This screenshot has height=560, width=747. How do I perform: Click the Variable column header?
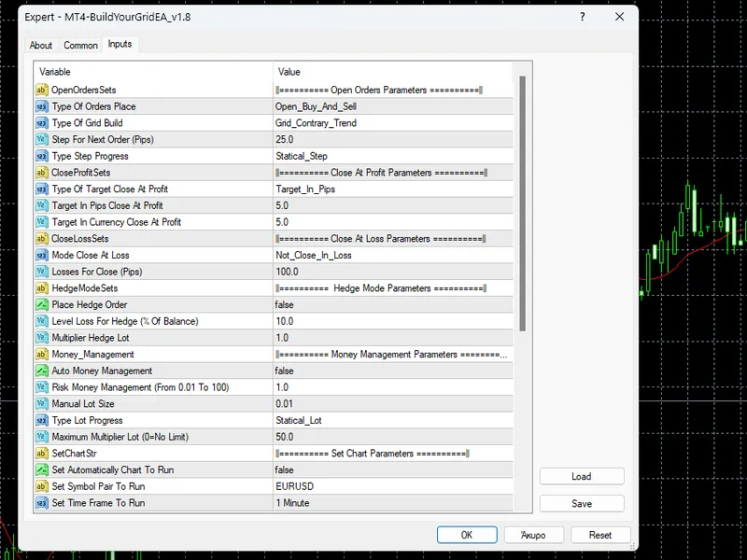point(153,72)
